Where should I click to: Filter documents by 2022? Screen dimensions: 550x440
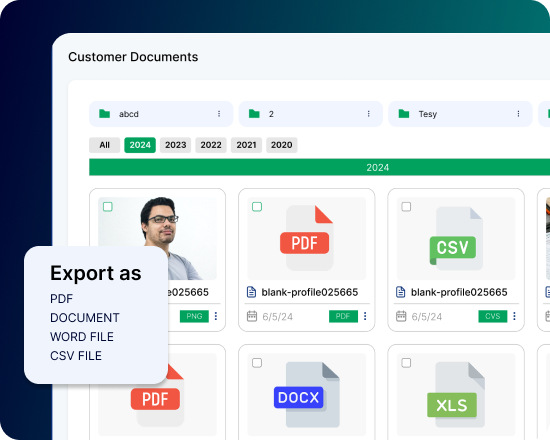[211, 145]
